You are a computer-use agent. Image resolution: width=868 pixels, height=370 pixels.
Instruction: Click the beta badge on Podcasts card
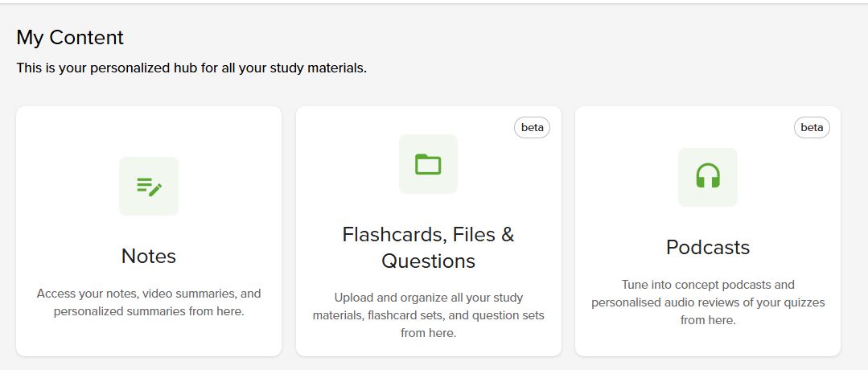coord(812,127)
